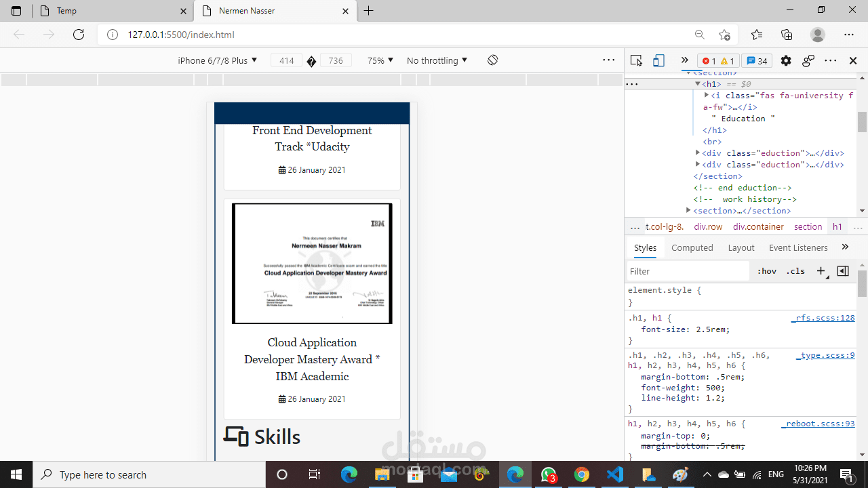
Task: Go back using the back arrow
Action: [x=19, y=35]
